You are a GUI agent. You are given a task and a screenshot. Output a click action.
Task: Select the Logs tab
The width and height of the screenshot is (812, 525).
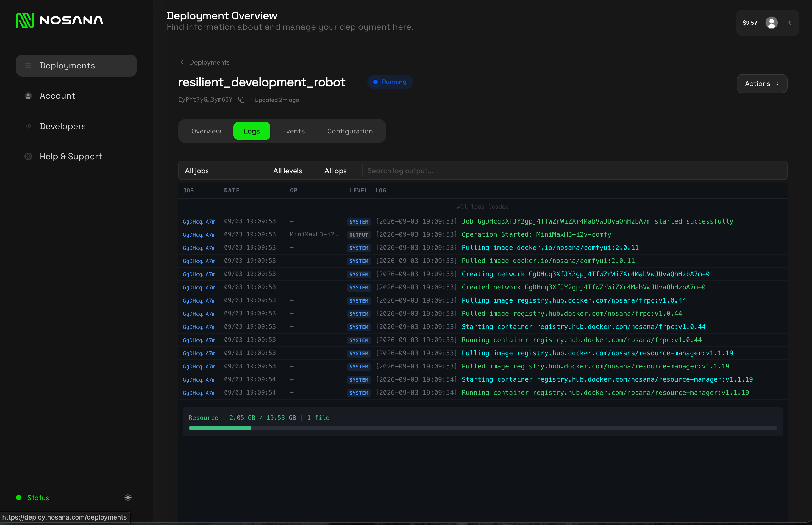coord(252,131)
